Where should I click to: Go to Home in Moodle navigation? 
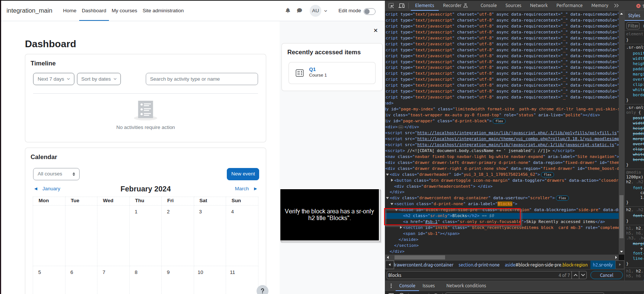[x=70, y=11]
